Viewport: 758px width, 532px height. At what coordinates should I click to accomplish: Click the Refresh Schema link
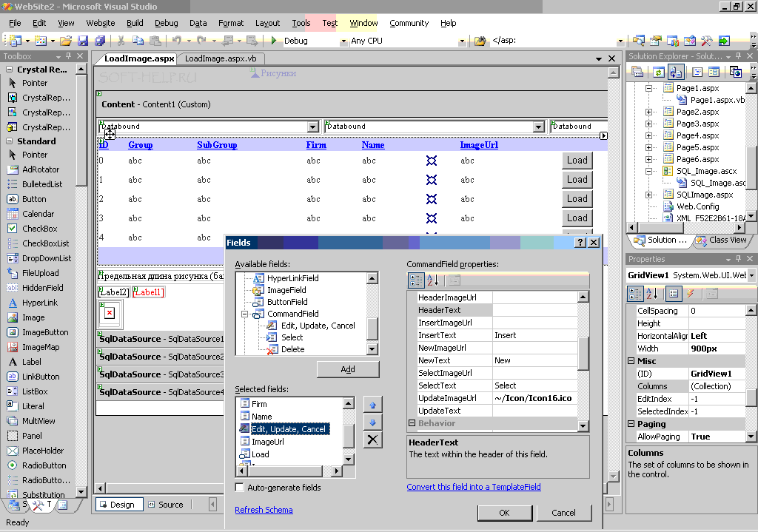pos(264,510)
